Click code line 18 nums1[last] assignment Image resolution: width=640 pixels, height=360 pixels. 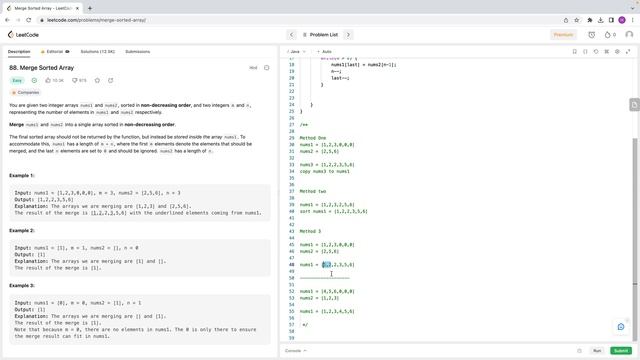tap(363, 64)
